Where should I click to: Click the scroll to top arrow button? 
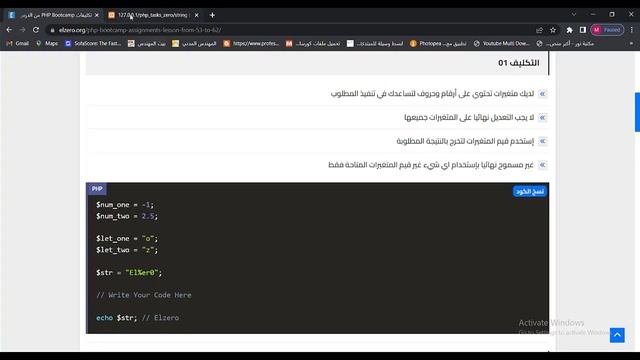click(x=617, y=335)
